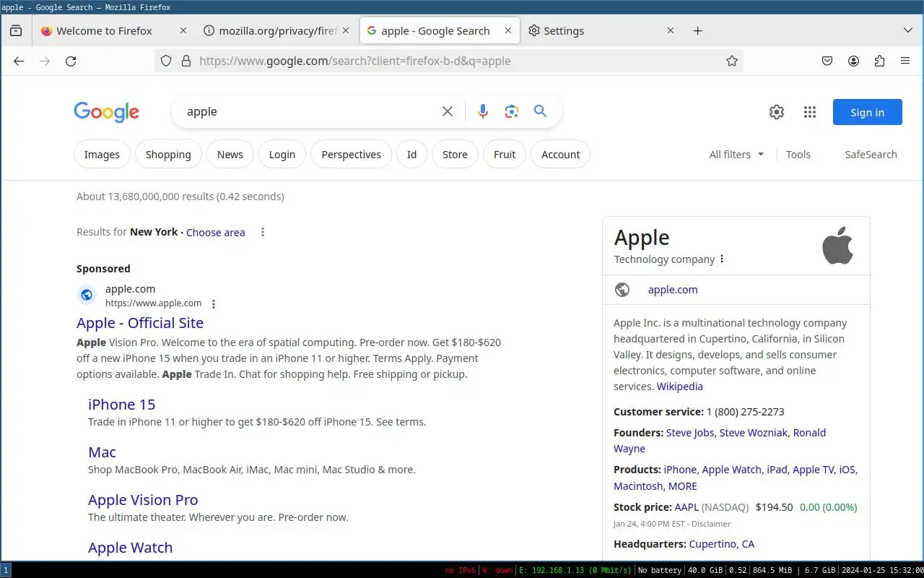
Task: Click the globe icon beside apple.com in panel
Action: click(x=622, y=290)
